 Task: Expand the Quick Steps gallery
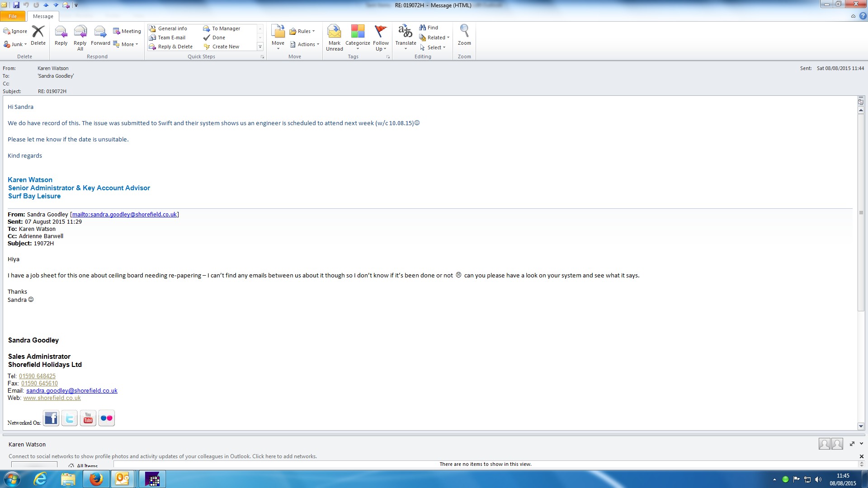(x=260, y=47)
